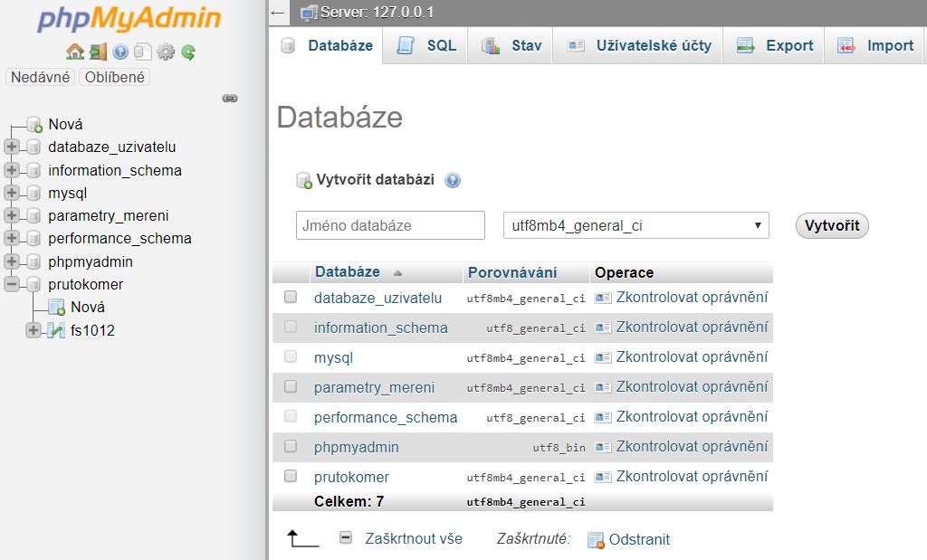Click new table icon under prutokomer
The width and height of the screenshot is (927, 560).
point(57,308)
